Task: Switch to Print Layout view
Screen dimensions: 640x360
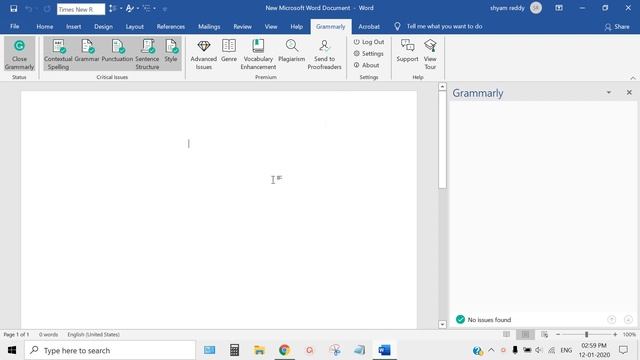Action: tap(525, 334)
